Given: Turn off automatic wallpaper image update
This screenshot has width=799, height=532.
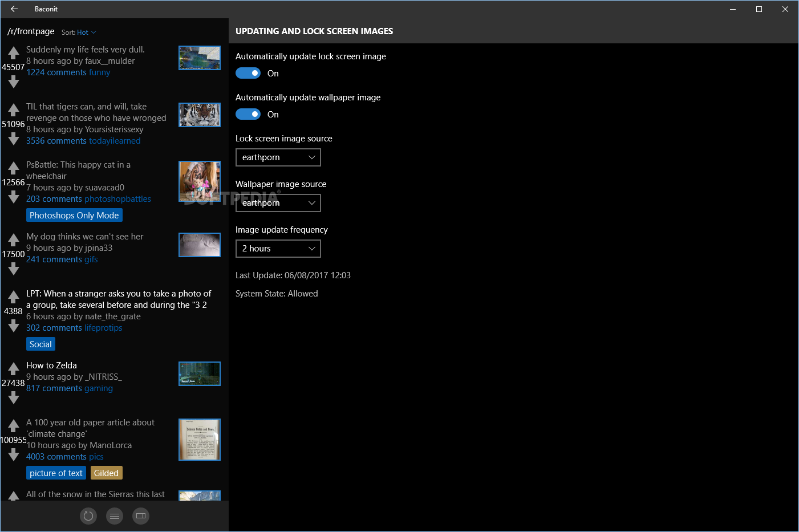Looking at the screenshot, I should tap(248, 114).
